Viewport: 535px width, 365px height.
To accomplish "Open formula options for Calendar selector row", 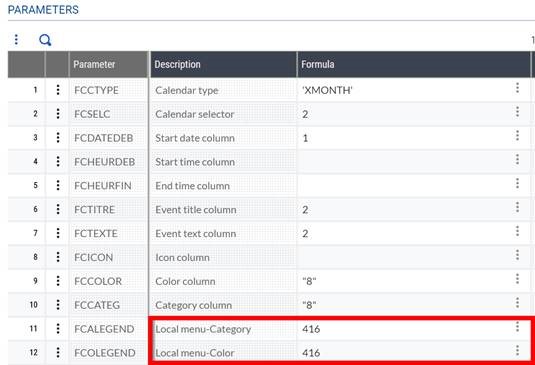I will click(517, 112).
